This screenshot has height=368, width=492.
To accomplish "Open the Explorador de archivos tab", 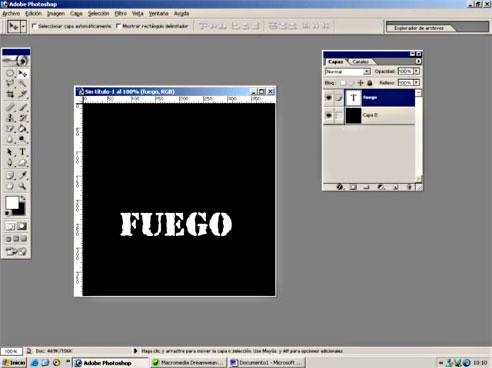I will [419, 28].
